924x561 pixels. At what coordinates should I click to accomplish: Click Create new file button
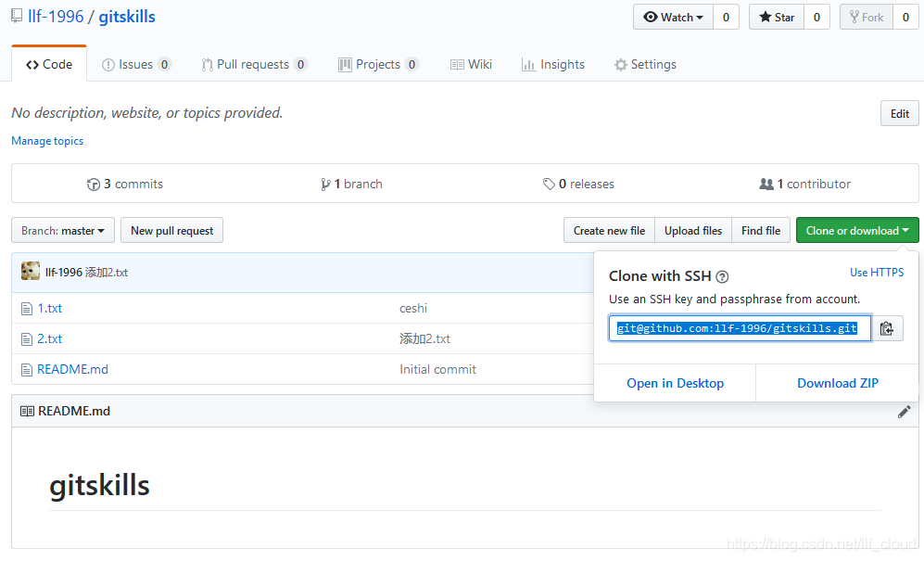point(609,230)
